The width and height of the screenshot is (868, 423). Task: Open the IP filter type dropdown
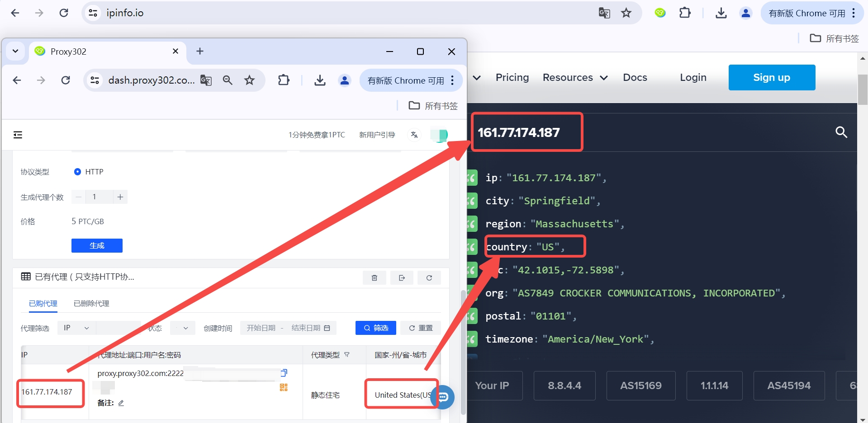click(76, 328)
